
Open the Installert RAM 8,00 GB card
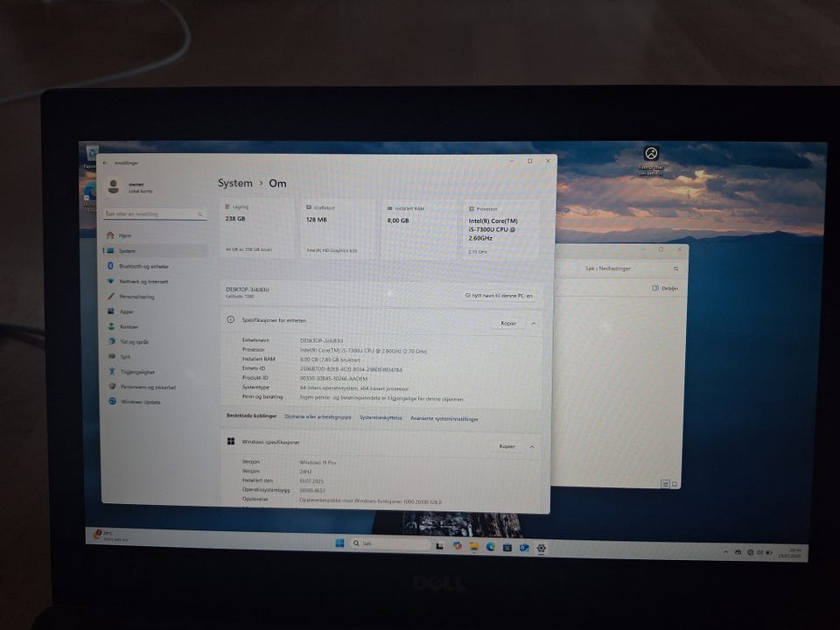point(419,230)
